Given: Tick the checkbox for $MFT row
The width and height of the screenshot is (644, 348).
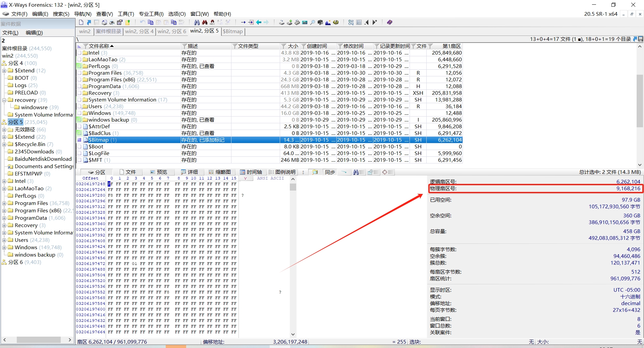Looking at the screenshot, I should (x=79, y=160).
